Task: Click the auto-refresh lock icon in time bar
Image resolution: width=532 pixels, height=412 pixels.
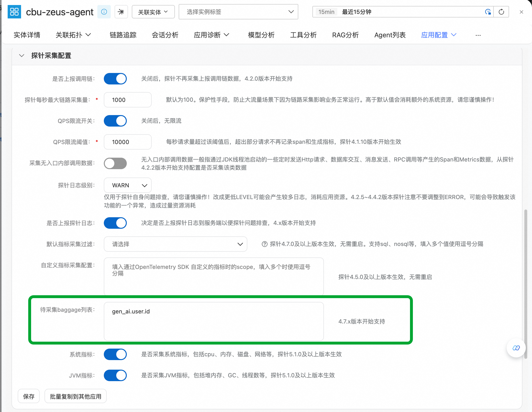Action: pos(488,12)
